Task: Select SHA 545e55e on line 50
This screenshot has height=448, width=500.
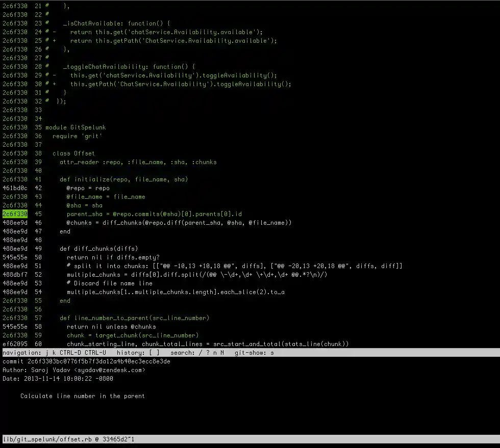Action: pyautogui.click(x=14, y=257)
